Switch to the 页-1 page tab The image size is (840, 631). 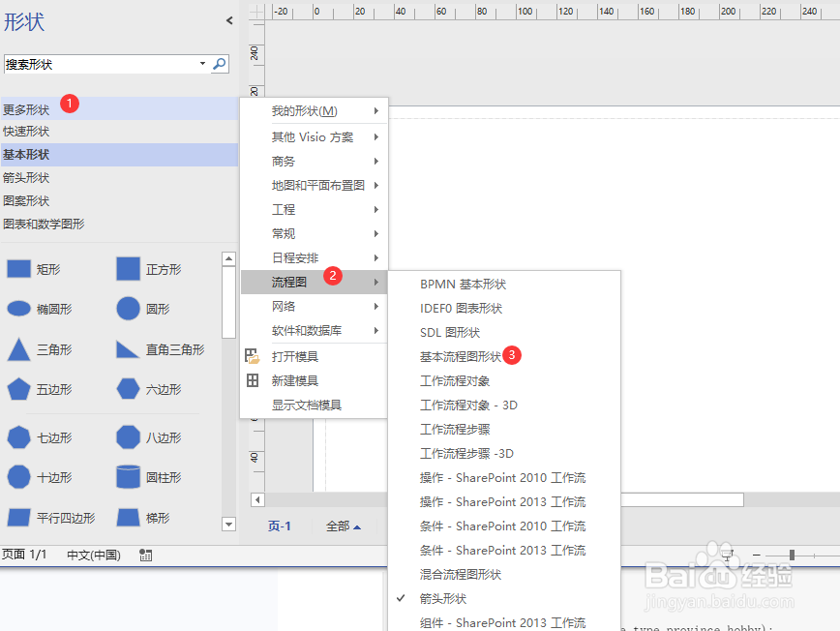click(x=279, y=526)
